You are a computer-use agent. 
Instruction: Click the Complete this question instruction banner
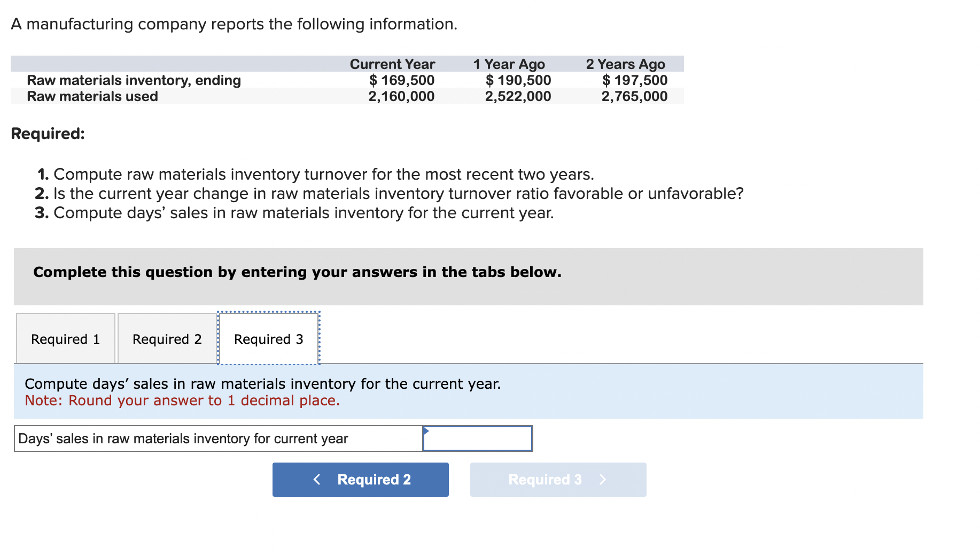(x=297, y=272)
